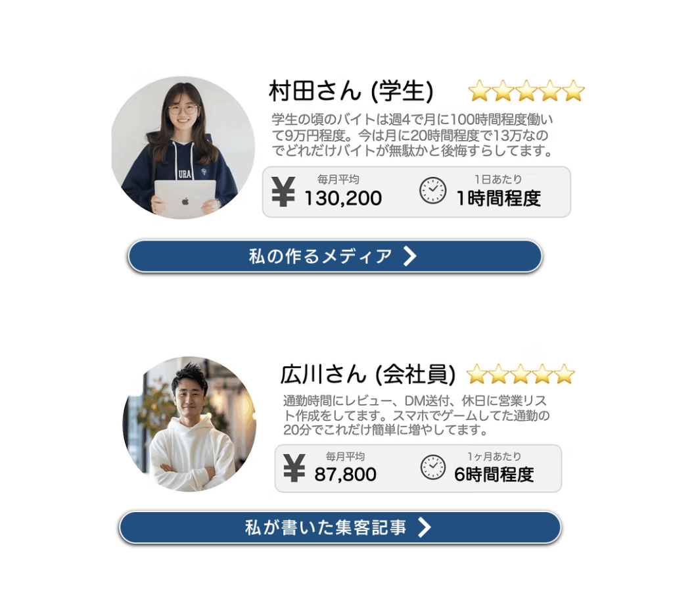Click the first star in 広川さん's rating
This screenshot has height=616, width=673.
coord(476,373)
